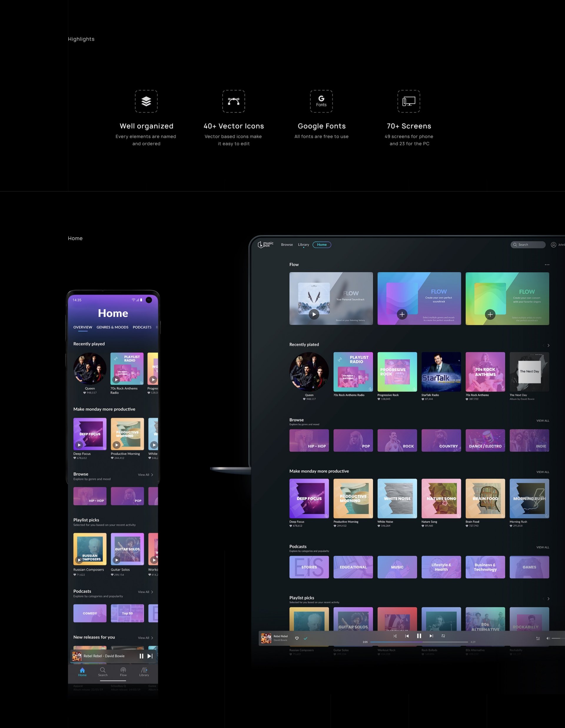Expand mobile Browse View All chevron
Image resolution: width=565 pixels, height=728 pixels.
[152, 475]
